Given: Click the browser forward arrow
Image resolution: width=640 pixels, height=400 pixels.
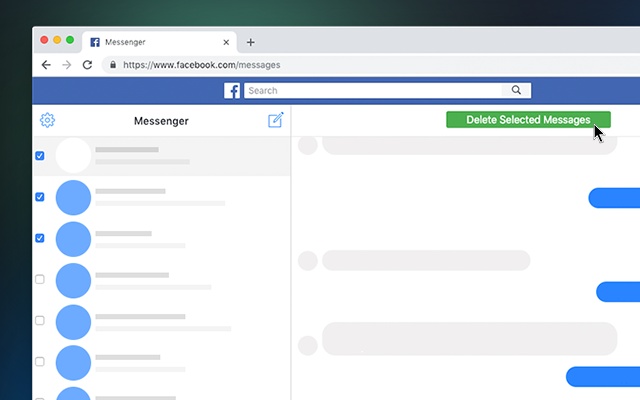Looking at the screenshot, I should point(67,65).
